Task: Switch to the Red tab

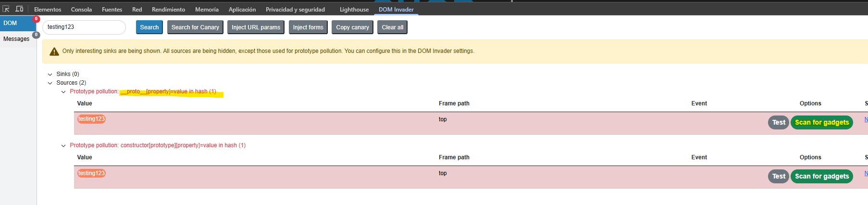Action: coord(137,10)
